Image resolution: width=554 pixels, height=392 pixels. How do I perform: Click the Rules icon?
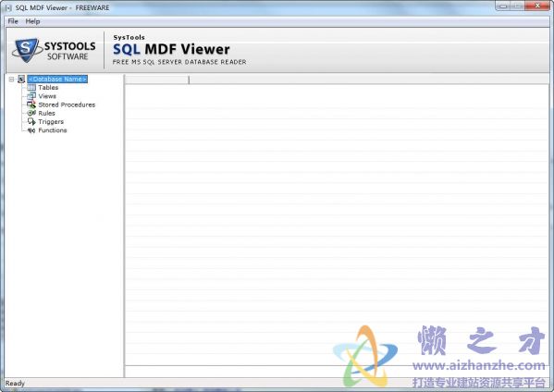[x=31, y=113]
